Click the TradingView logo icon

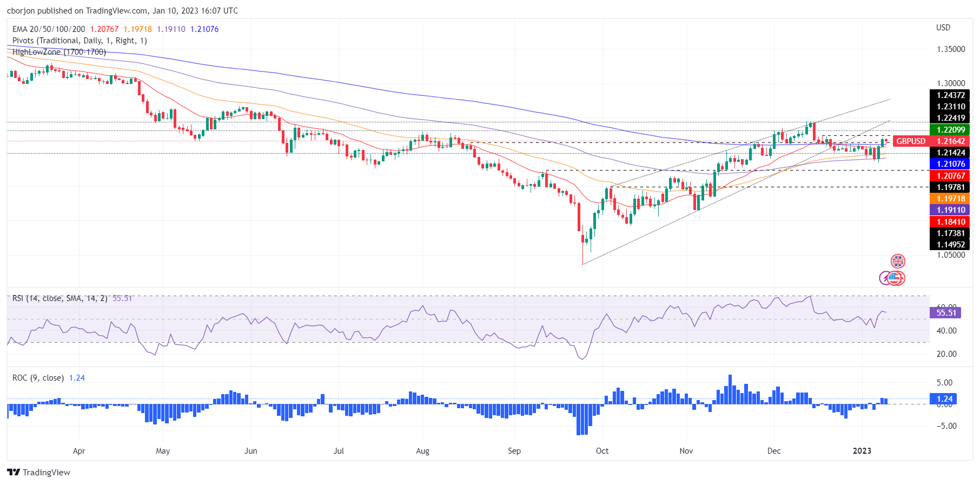click(14, 472)
